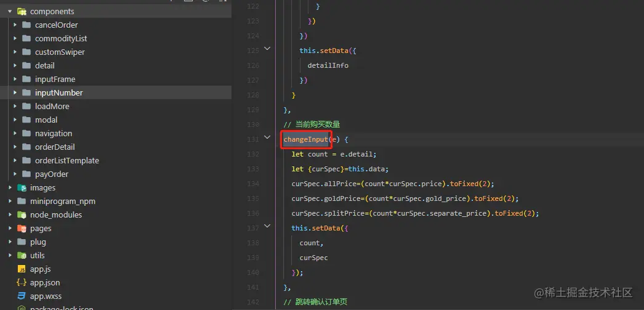This screenshot has height=310, width=644.
Task: Click line number 134 in the gutter
Action: pos(253,184)
